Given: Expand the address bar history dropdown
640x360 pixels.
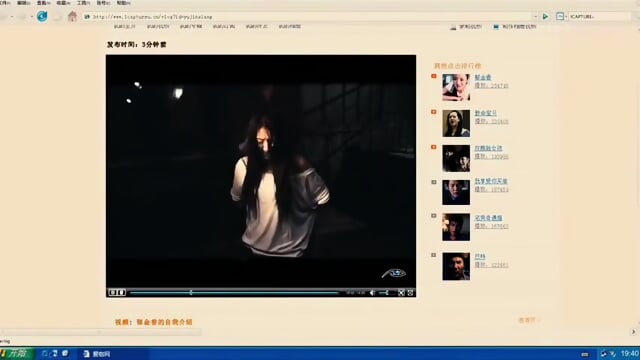Looking at the screenshot, I should pyautogui.click(x=535, y=17).
